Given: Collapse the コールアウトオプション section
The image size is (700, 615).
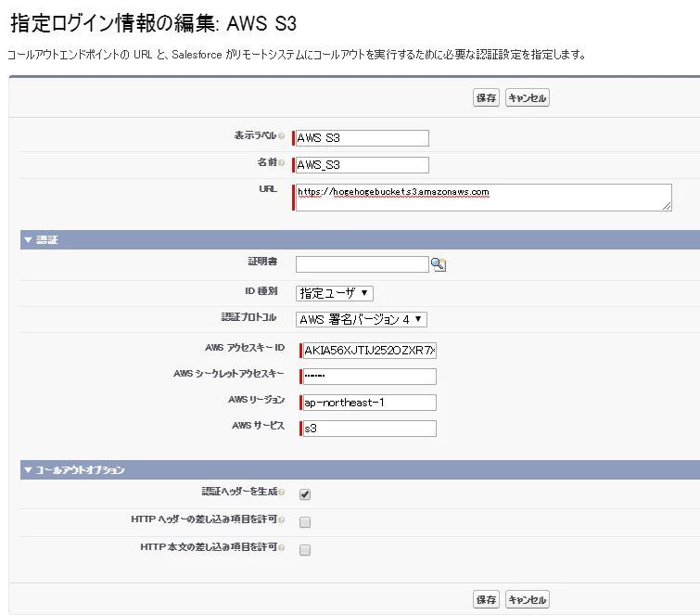Looking at the screenshot, I should (28, 470).
